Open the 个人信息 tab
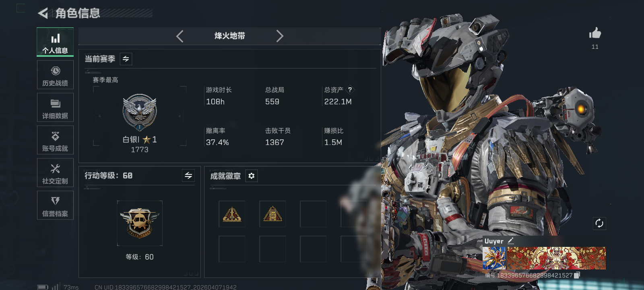The height and width of the screenshot is (290, 644). pyautogui.click(x=55, y=42)
